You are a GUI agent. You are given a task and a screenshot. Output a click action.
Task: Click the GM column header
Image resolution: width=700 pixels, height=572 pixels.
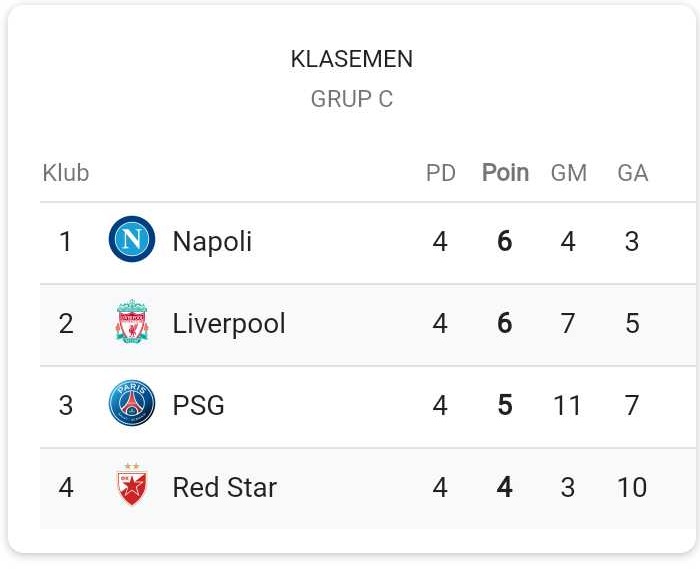click(x=569, y=173)
